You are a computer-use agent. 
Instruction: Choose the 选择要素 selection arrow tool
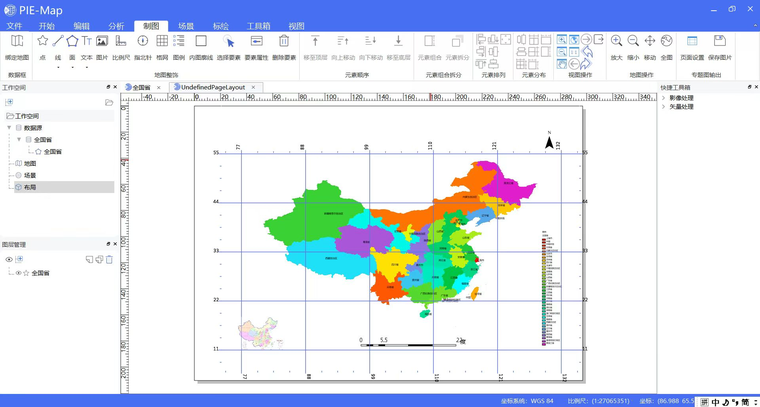point(229,47)
